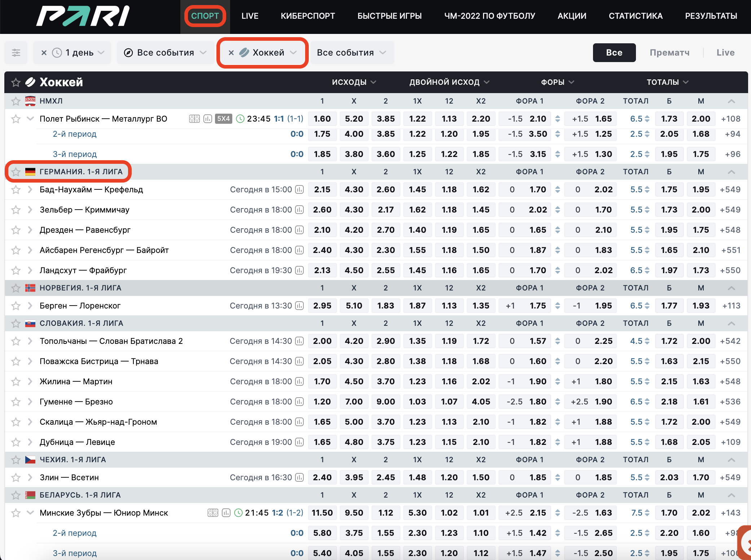
Task: Open the filter settings sliders icon
Action: pyautogui.click(x=16, y=53)
